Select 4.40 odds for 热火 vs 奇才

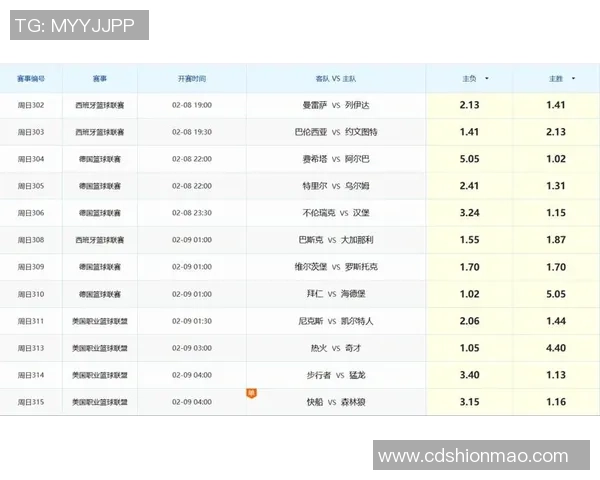[x=556, y=348]
